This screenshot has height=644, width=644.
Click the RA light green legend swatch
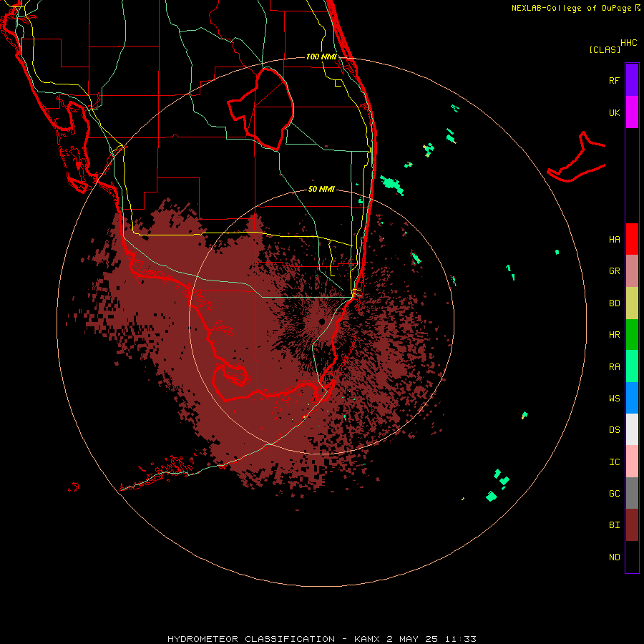coord(632,366)
